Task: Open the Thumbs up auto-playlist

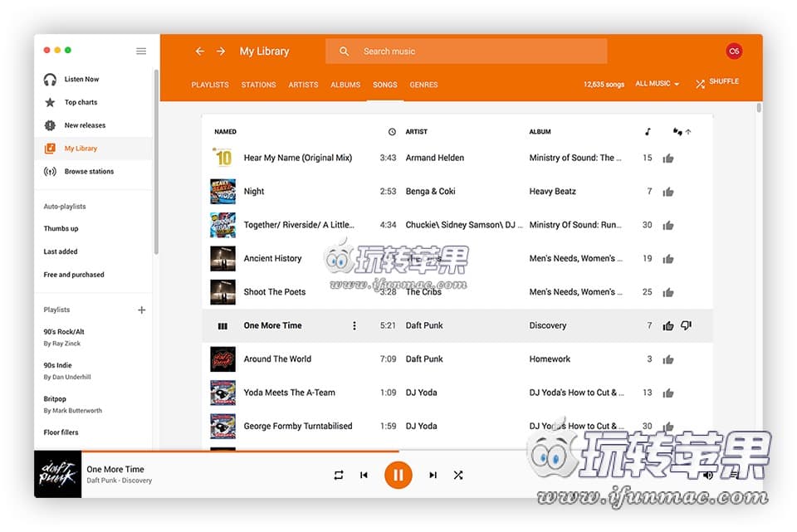Action: (x=61, y=229)
